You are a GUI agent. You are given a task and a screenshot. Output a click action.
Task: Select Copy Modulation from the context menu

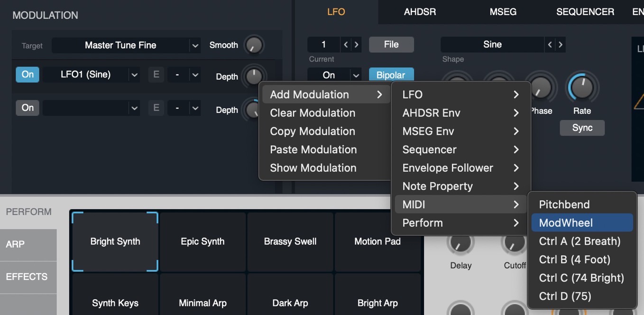click(x=313, y=131)
